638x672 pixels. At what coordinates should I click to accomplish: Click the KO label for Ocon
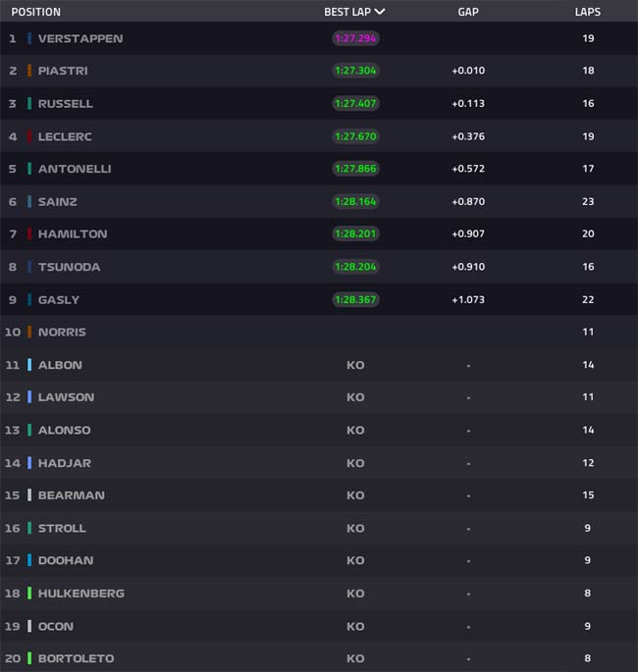pos(355,626)
